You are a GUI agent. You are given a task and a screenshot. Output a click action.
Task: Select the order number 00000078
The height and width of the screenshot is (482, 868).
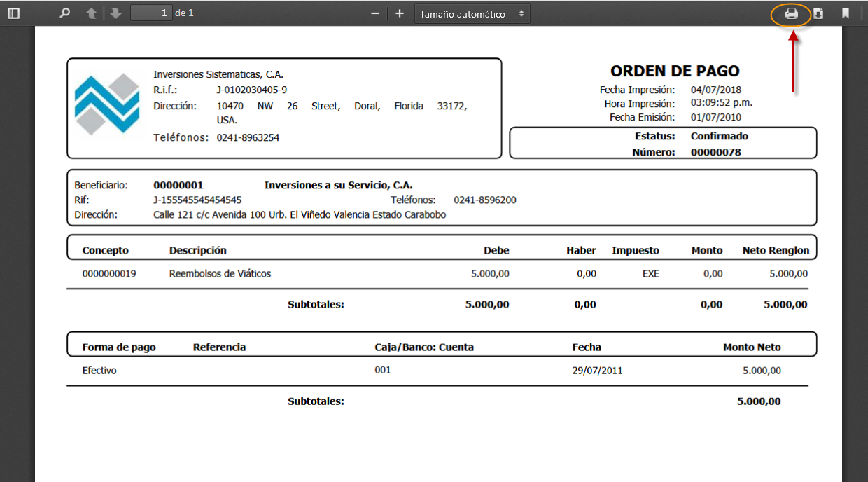[715, 152]
